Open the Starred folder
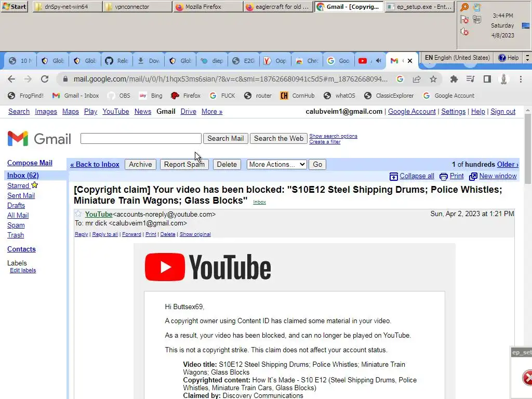Screen dimensions: 532x399 pyautogui.click(x=18, y=185)
